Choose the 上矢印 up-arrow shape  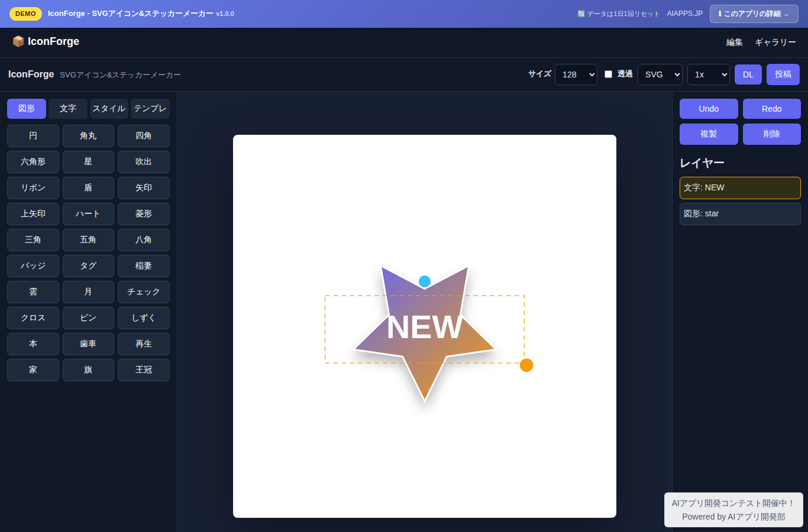(x=33, y=214)
